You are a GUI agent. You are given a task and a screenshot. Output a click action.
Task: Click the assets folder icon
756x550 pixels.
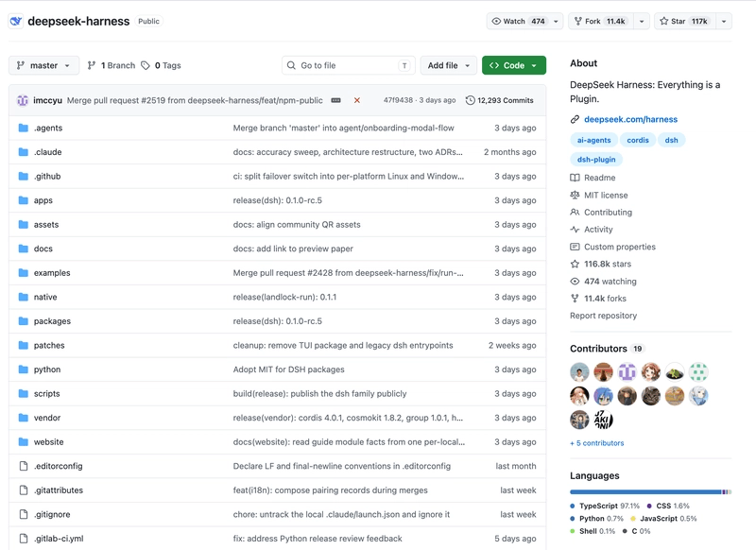coord(23,224)
